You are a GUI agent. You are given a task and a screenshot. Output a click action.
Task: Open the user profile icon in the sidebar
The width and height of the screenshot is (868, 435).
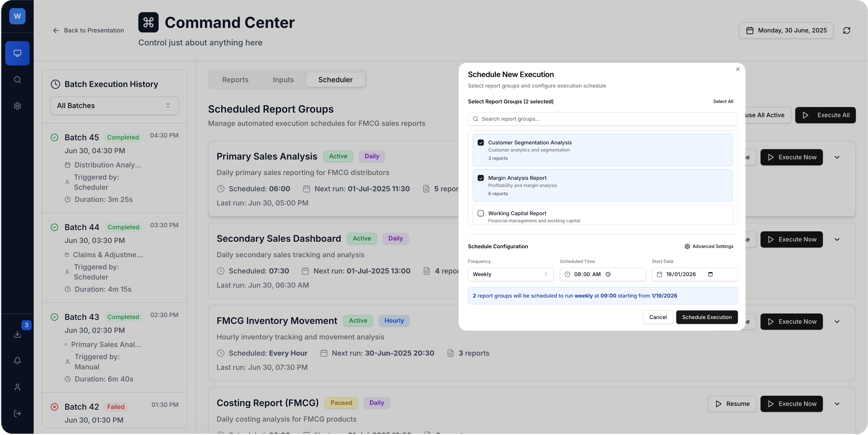click(17, 387)
